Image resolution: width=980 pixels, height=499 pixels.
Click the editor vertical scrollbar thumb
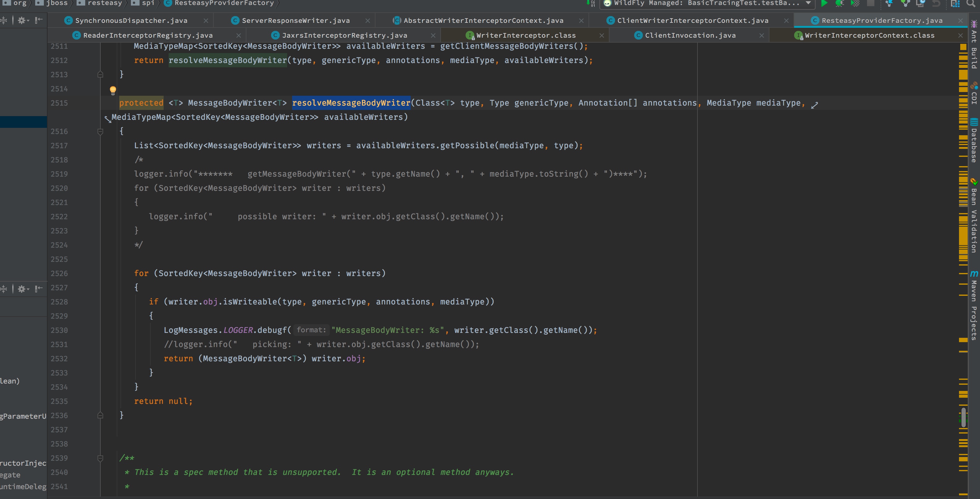(x=963, y=417)
